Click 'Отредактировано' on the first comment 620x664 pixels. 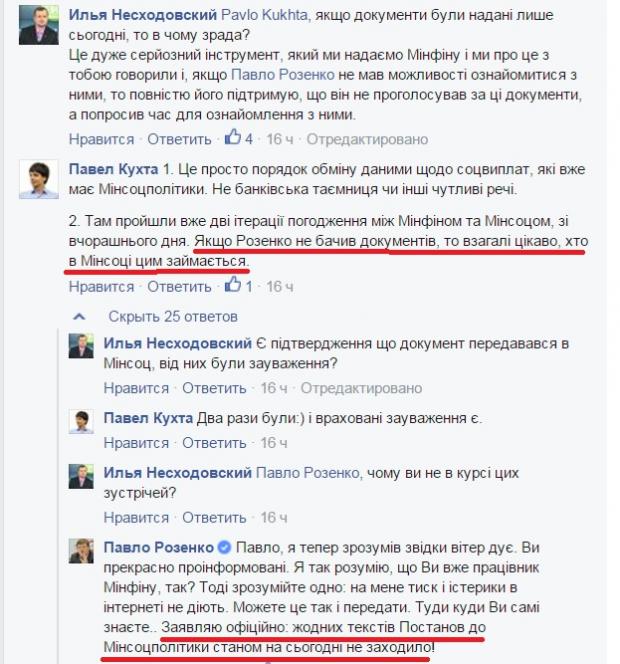point(367,139)
